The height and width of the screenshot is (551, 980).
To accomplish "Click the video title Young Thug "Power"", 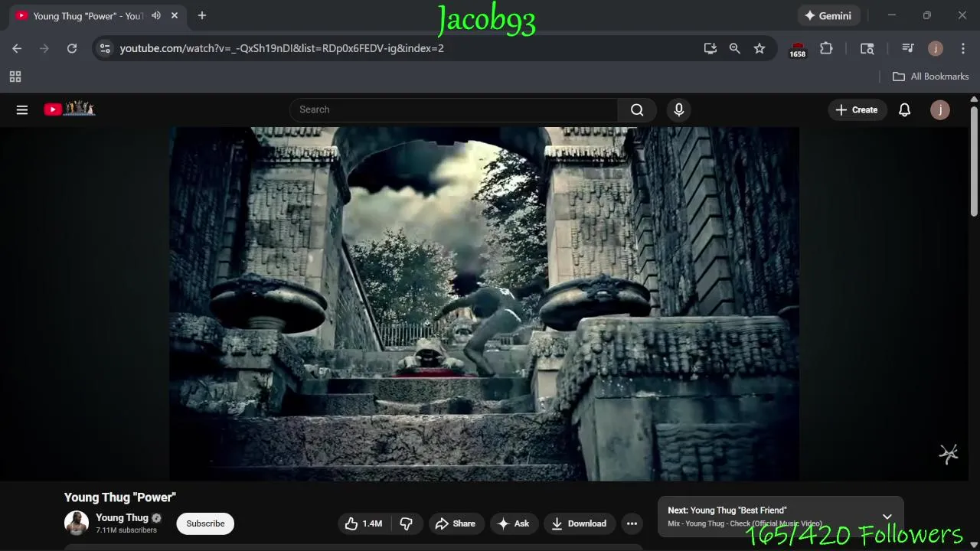I will pyautogui.click(x=120, y=497).
